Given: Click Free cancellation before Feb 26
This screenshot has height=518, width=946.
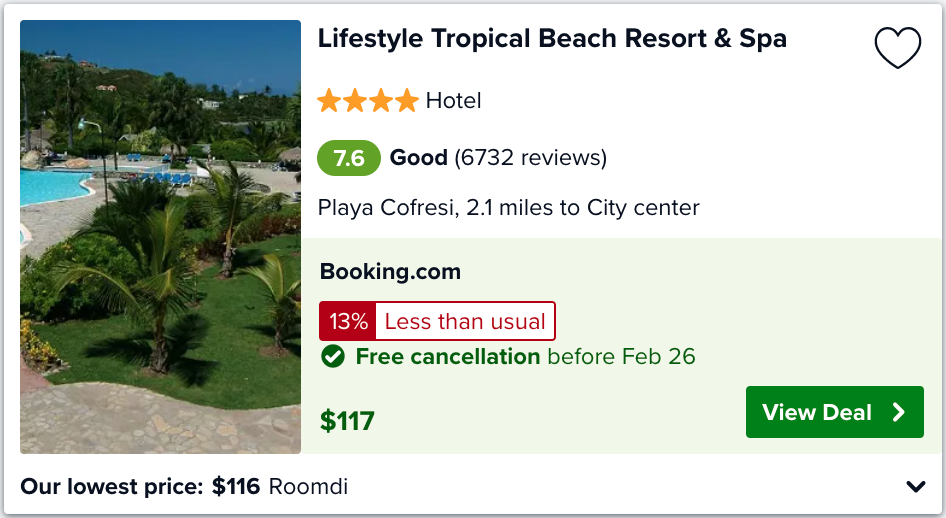Looking at the screenshot, I should pyautogui.click(x=525, y=356).
